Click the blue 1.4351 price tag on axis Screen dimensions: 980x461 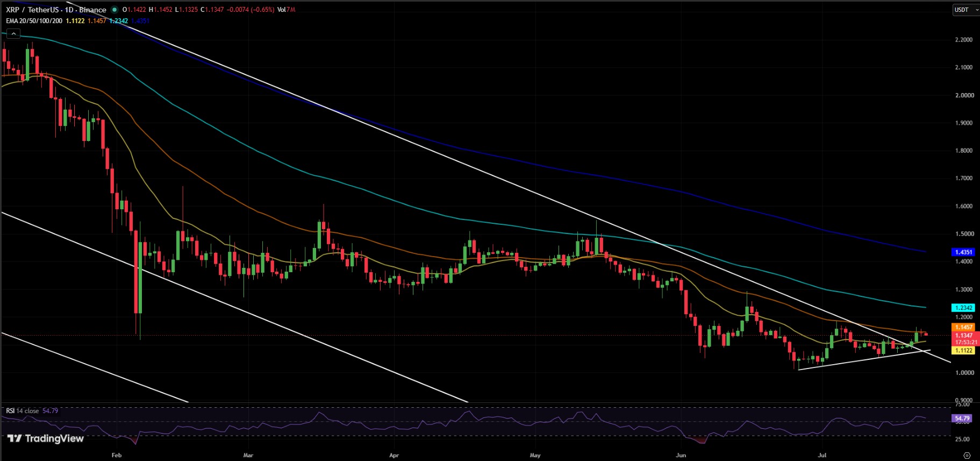click(x=963, y=252)
